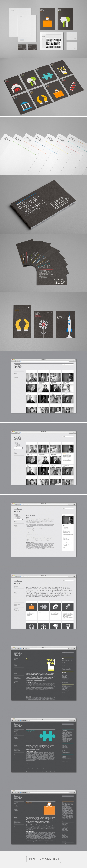Viewport: 87px width, 868px height.
Task: Click the Coblentz logo on the Todd E. Brody profile
Action: [x=17, y=510]
